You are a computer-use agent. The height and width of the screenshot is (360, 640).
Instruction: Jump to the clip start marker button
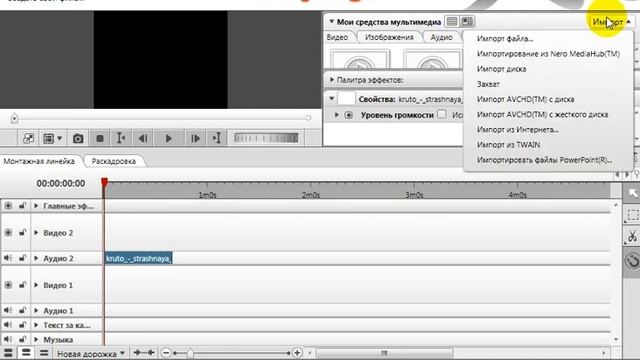click(121, 138)
